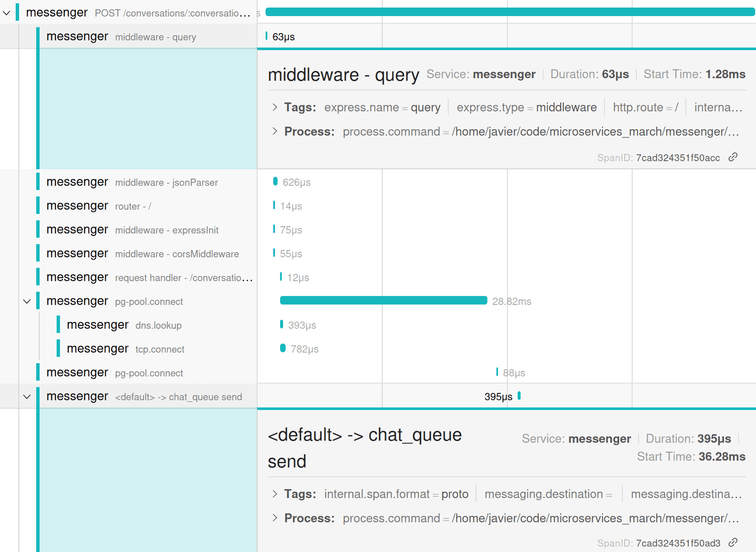Select the dns.lookup child span
This screenshot has width=756, height=552.
click(x=142, y=325)
